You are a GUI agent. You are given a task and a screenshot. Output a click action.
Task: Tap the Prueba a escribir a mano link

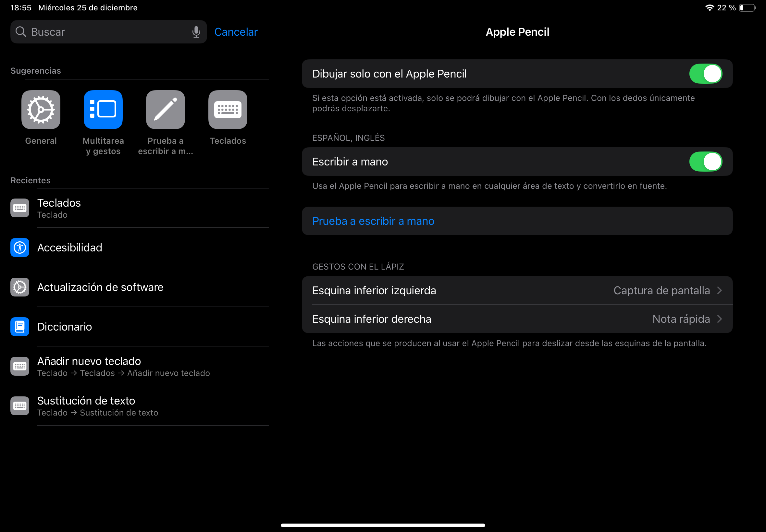(x=373, y=221)
